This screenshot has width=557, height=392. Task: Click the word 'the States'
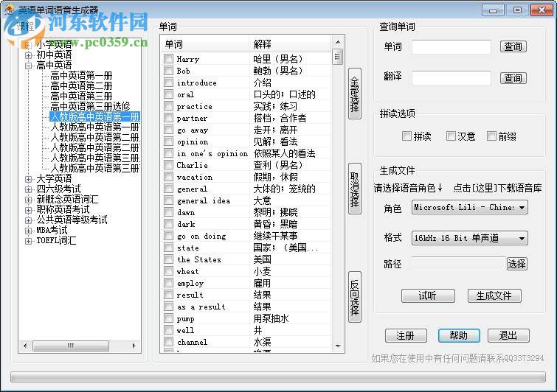(x=199, y=259)
